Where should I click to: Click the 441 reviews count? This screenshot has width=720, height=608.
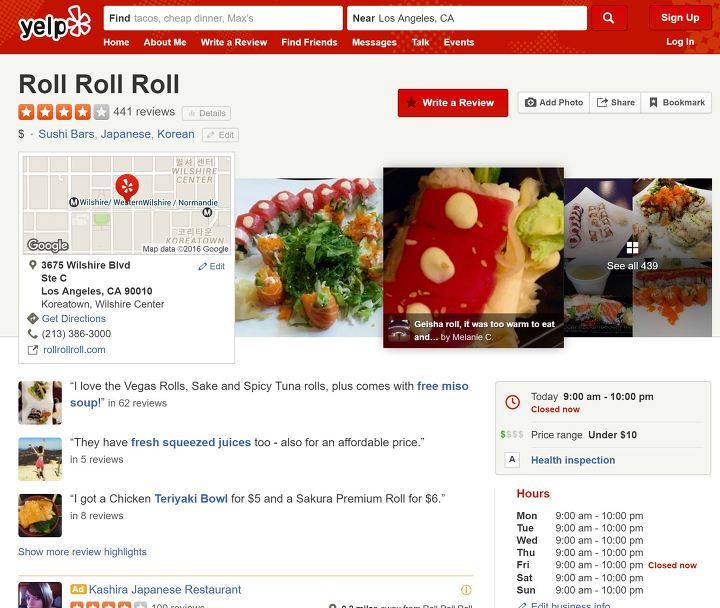(144, 112)
